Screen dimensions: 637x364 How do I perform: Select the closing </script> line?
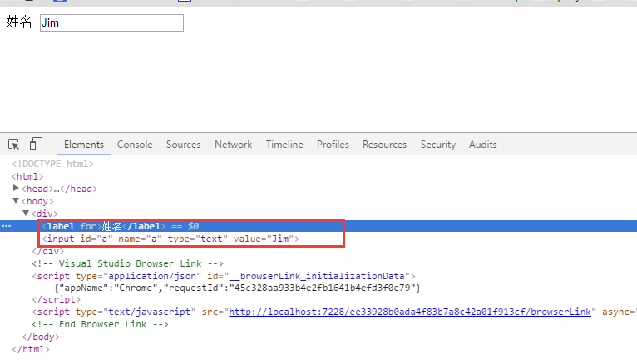coord(56,299)
